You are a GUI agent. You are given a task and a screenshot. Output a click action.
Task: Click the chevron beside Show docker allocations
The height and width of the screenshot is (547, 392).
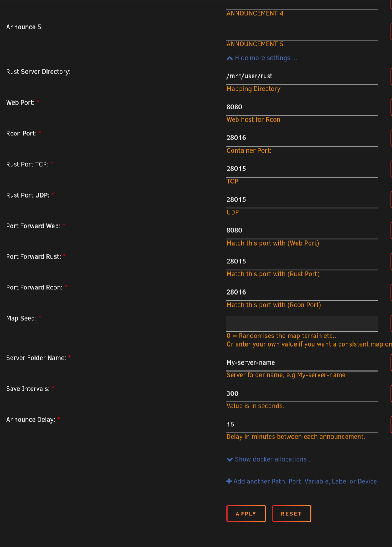(x=229, y=459)
